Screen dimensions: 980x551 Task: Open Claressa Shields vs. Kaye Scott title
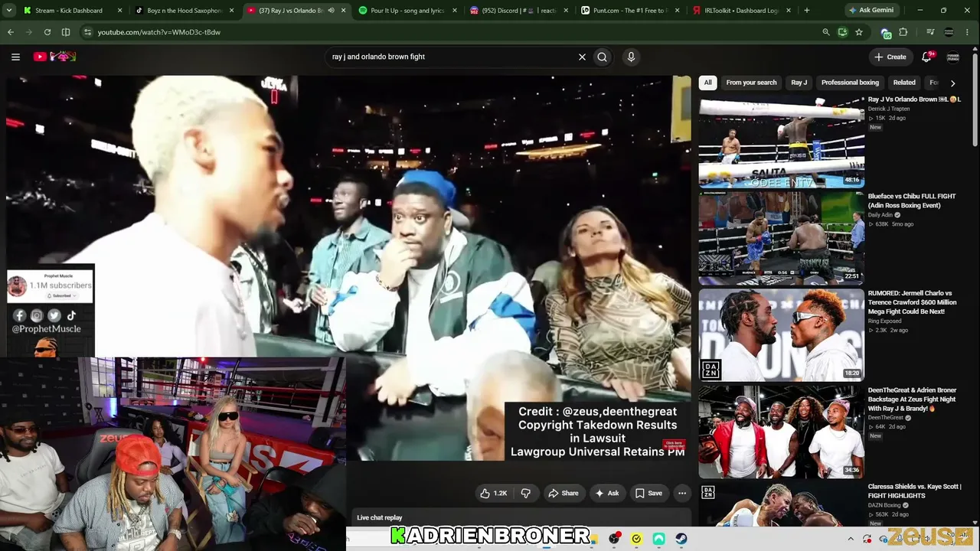coord(914,491)
